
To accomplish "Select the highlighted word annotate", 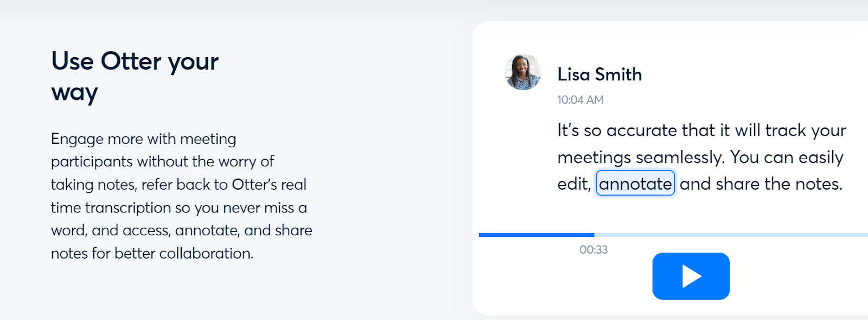I will 635,184.
